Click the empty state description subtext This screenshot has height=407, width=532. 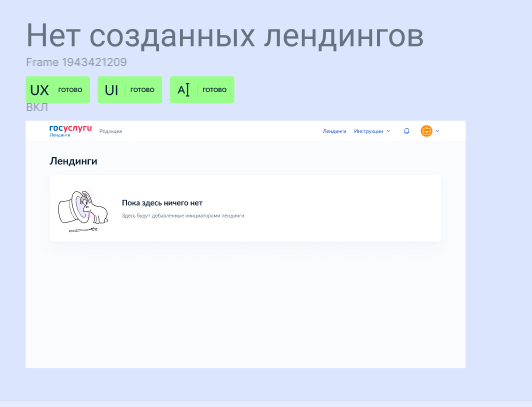183,216
